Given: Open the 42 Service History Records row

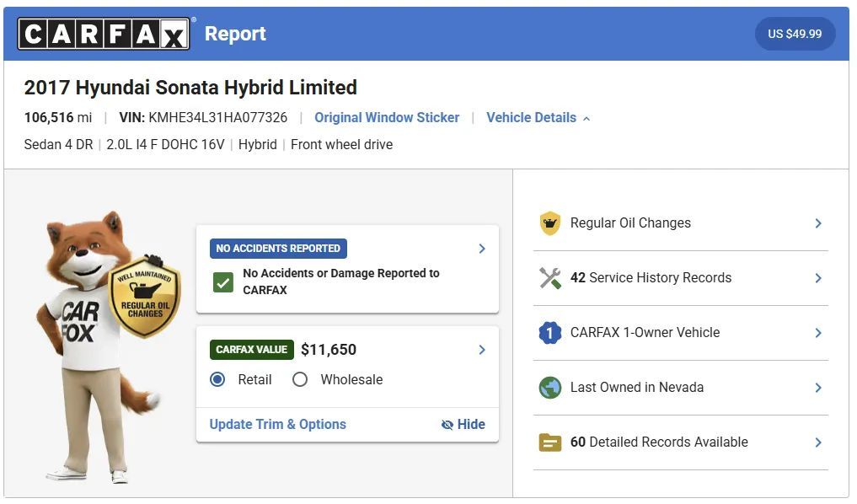Looking at the screenshot, I should click(x=681, y=278).
